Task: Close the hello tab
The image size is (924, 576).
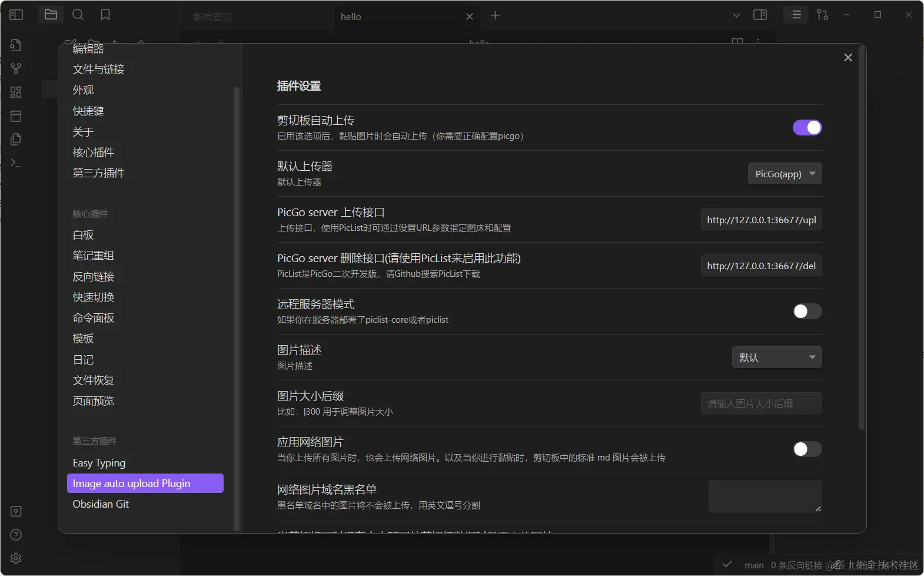Action: 470,16
